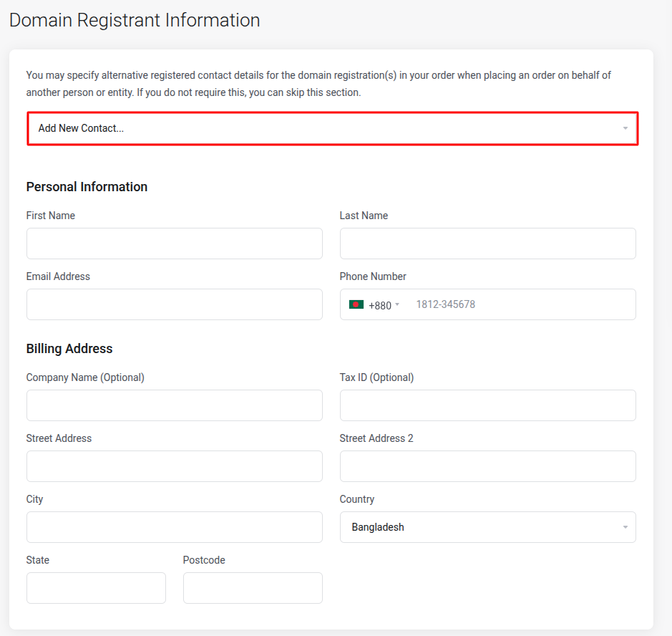
Task: Click the Bangladesh flag icon
Action: click(x=356, y=305)
